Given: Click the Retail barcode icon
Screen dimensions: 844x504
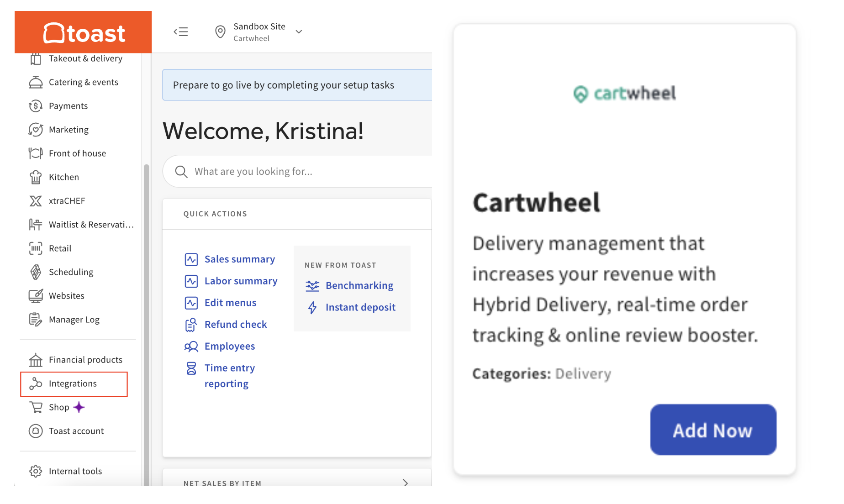Looking at the screenshot, I should (x=36, y=248).
